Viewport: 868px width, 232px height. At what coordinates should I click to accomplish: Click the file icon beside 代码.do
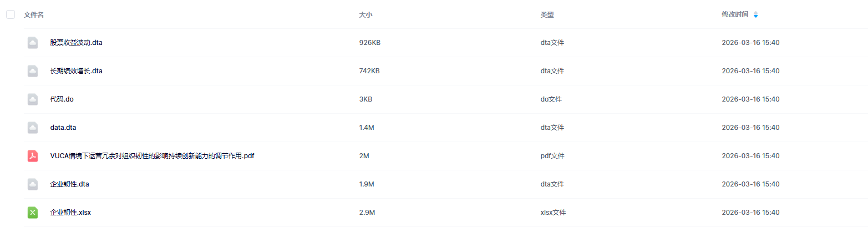coord(33,99)
